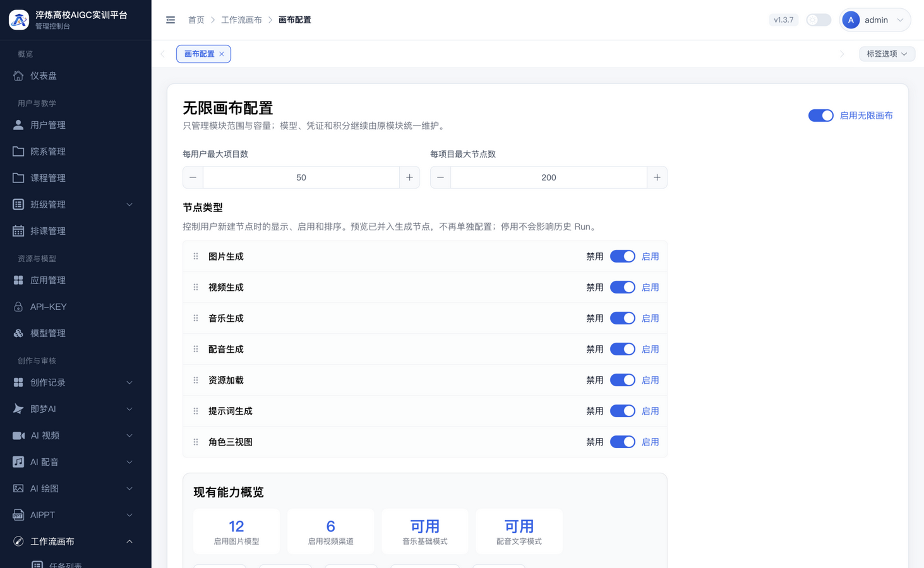
Task: Click the 工作流画布 compass icon
Action: tap(18, 541)
